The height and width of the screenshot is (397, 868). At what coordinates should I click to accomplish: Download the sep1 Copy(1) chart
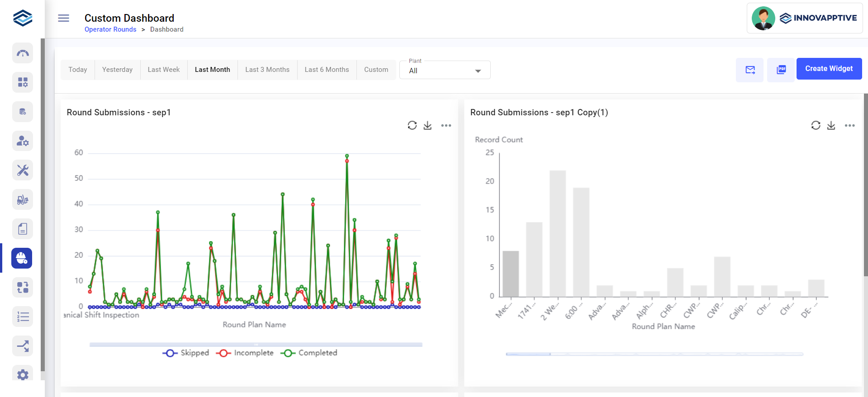pos(831,125)
